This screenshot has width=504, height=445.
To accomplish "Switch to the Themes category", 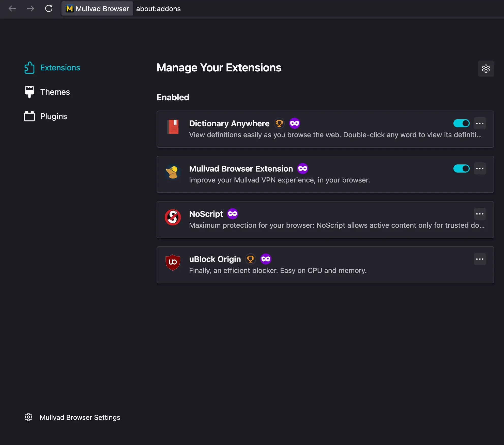I will [47, 92].
